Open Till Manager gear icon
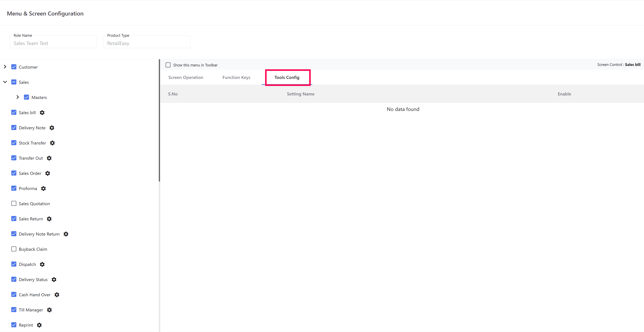Viewport: 644px width, 332px height. point(50,310)
